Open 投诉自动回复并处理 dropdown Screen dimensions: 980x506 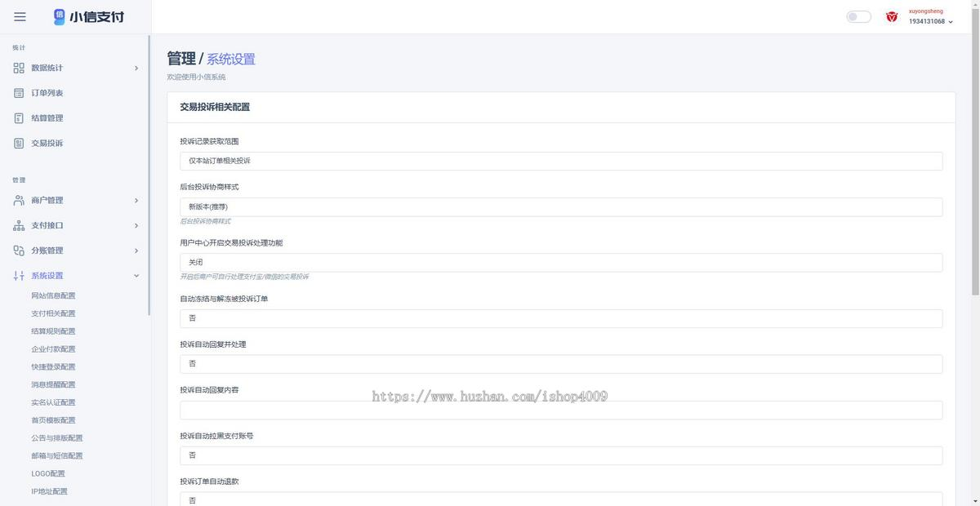click(x=561, y=364)
